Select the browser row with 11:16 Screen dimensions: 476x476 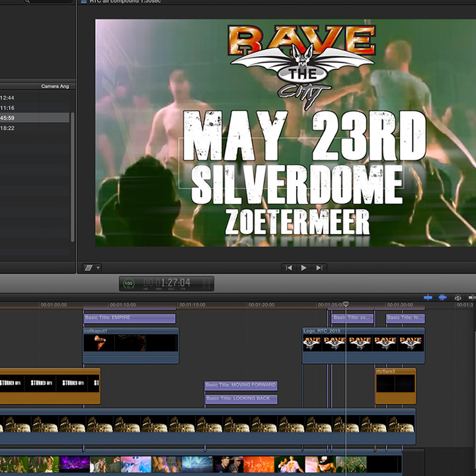(34, 108)
